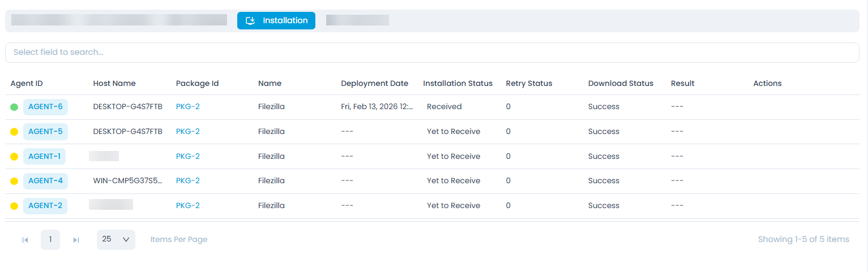Image resolution: width=868 pixels, height=272 pixels.
Task: Open the Installation tab
Action: pyautogui.click(x=276, y=20)
